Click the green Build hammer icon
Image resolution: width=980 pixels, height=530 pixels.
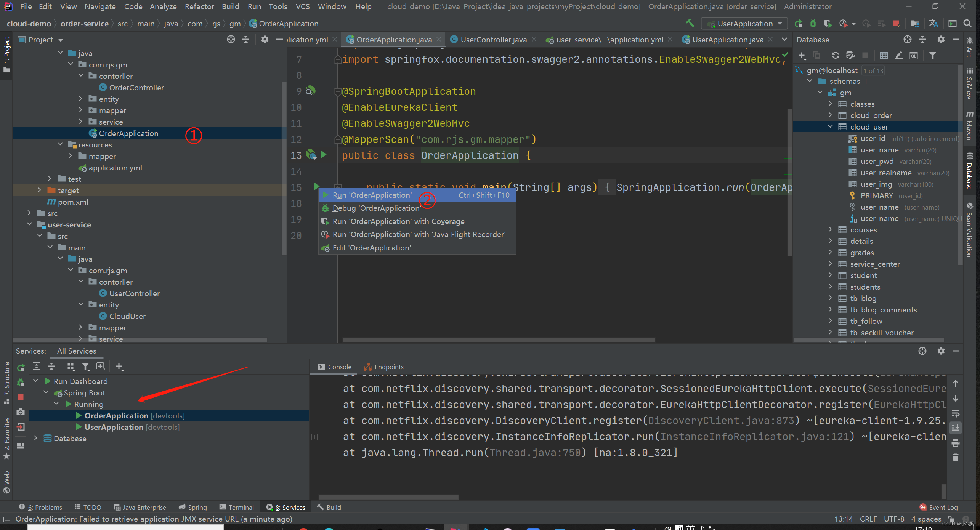[x=690, y=24]
